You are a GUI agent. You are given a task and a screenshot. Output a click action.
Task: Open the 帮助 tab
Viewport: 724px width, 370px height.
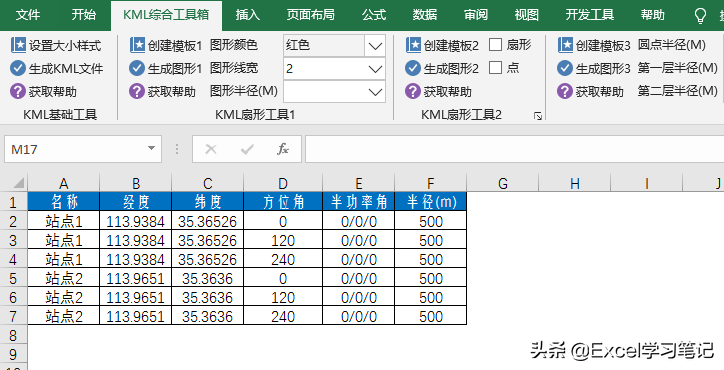point(652,15)
